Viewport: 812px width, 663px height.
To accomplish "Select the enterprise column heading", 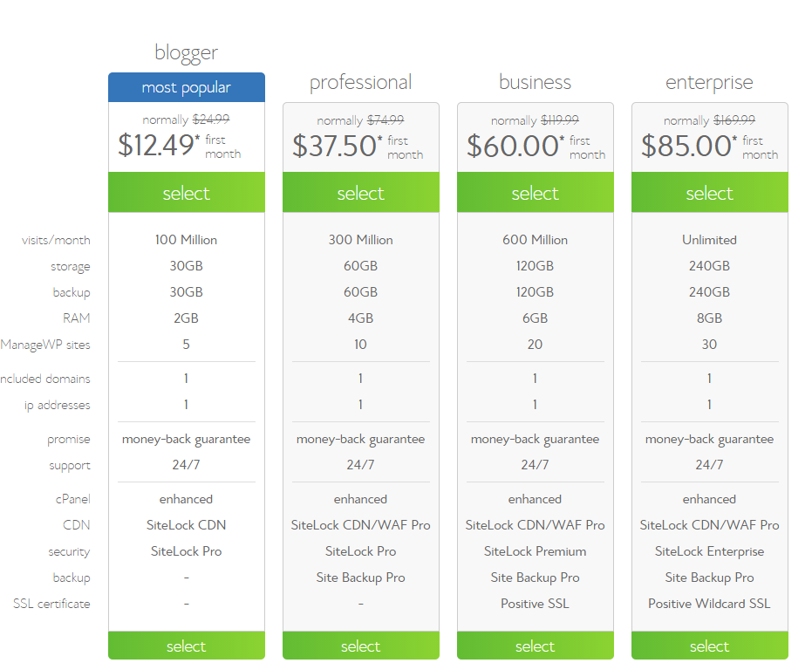I will click(x=709, y=82).
